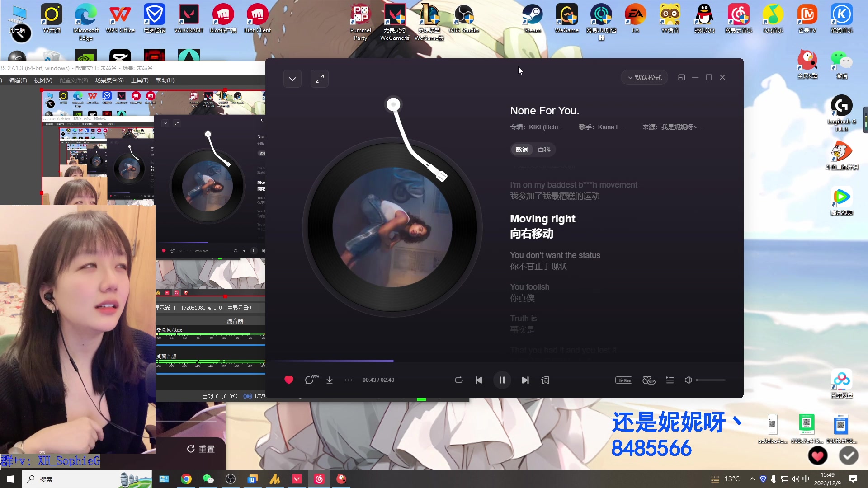This screenshot has width=868, height=488.
Task: Click the checkmark floating desktop button
Action: click(849, 456)
